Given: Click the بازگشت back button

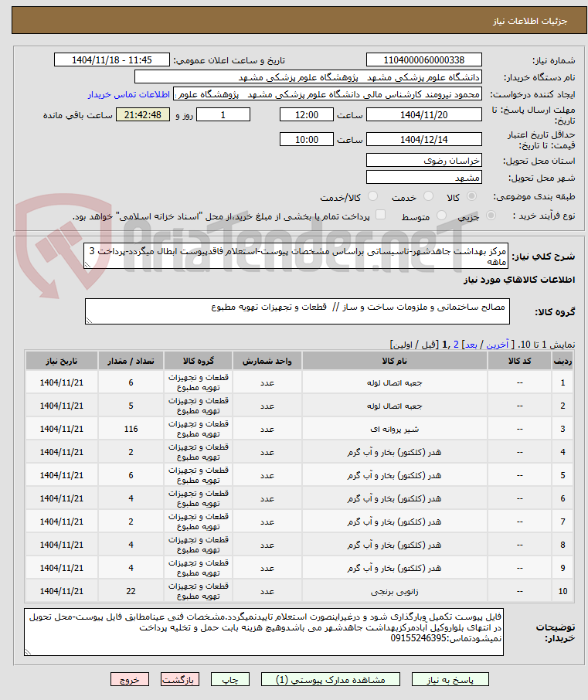Looking at the screenshot, I should pyautogui.click(x=180, y=679).
